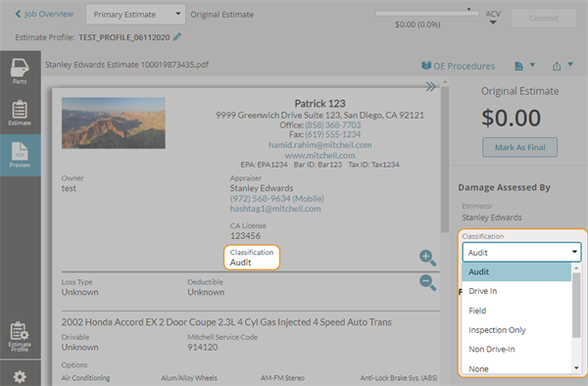Click the $0.00 (0.0%) value
This screenshot has width=588, height=386.
coord(417,24)
